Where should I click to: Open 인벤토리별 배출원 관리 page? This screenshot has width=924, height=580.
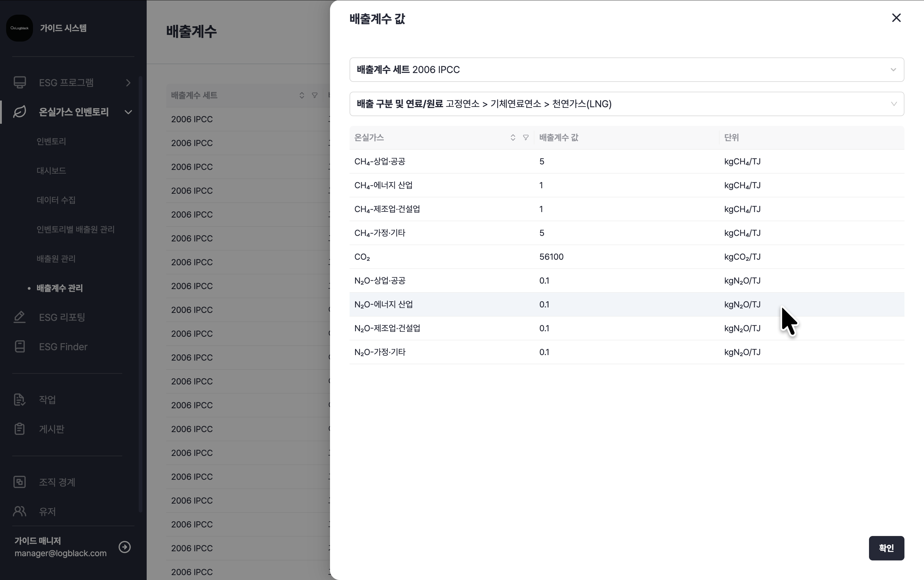(x=75, y=229)
